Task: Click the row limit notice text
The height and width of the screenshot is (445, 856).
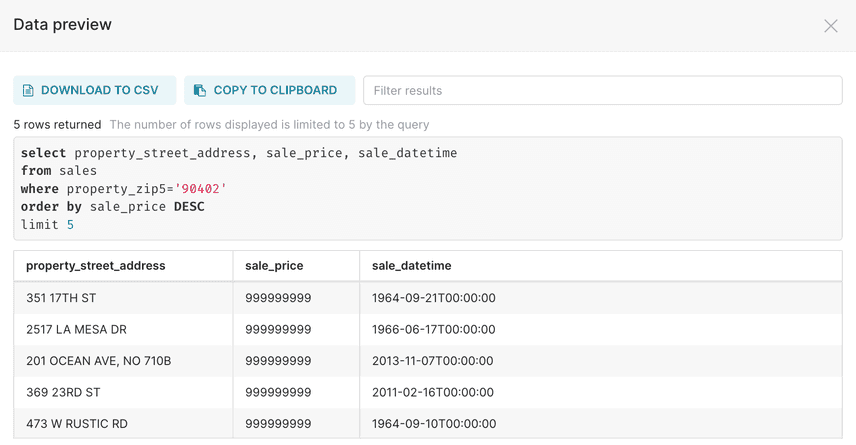Action: 270,124
